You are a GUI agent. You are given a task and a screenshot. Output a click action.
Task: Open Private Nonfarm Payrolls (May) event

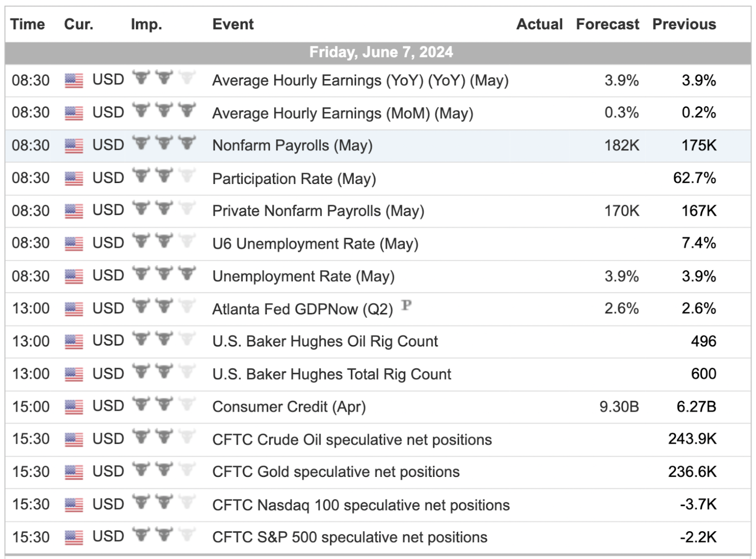pos(318,211)
